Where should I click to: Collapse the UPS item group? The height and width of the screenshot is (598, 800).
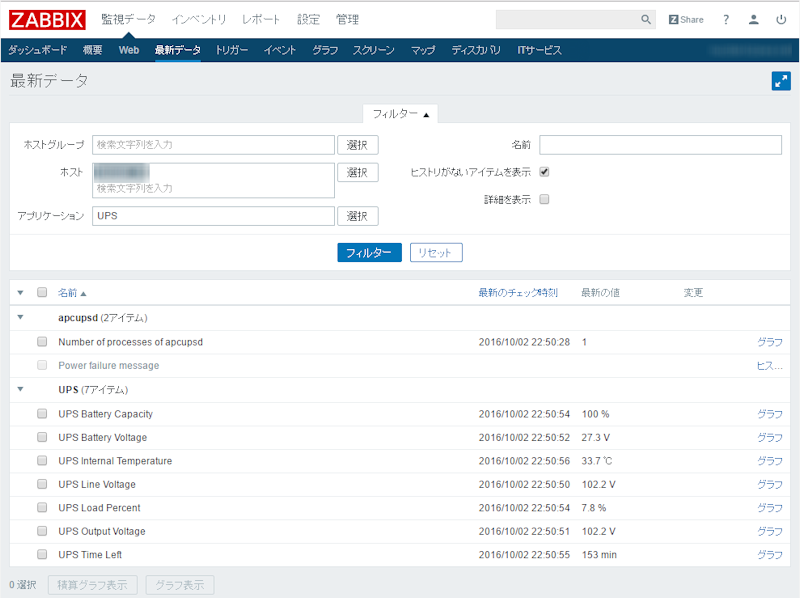click(x=22, y=389)
